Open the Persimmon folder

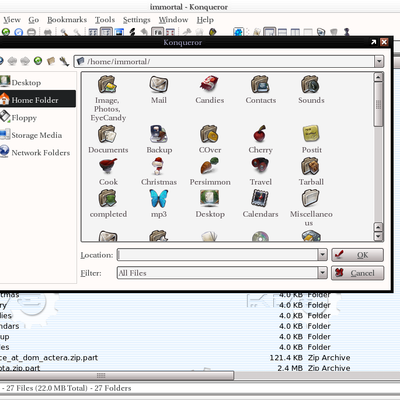(209, 166)
